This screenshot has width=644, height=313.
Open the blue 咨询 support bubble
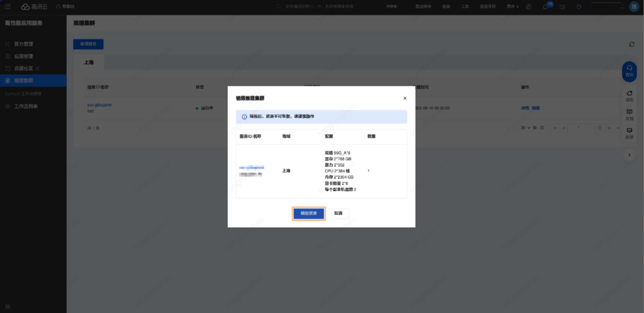(629, 71)
